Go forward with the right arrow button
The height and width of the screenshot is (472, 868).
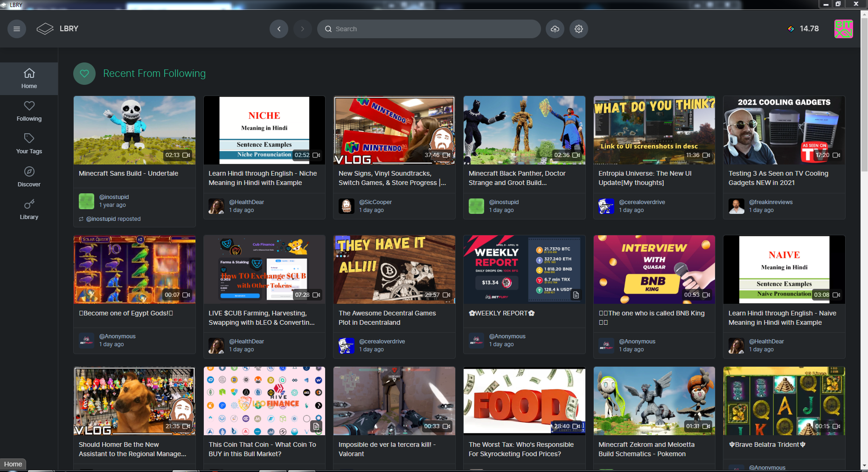[303, 29]
